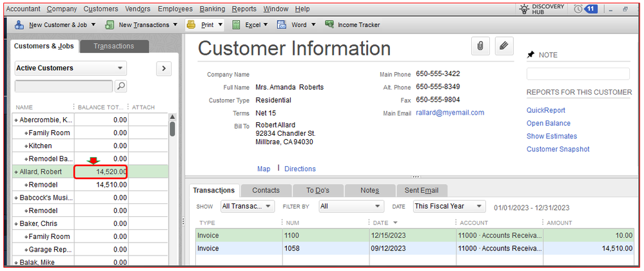Open the Active Customers dropdown
This screenshot has width=644, height=271.
(x=71, y=68)
